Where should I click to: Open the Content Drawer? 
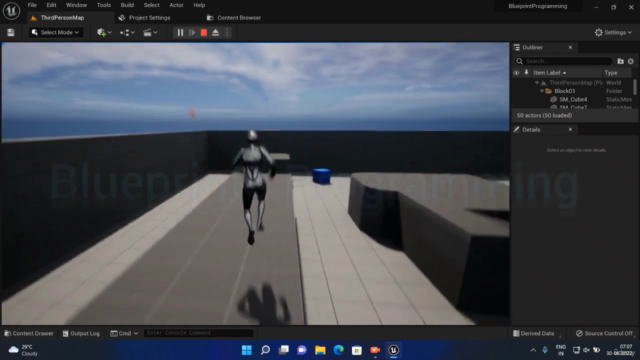(29, 333)
